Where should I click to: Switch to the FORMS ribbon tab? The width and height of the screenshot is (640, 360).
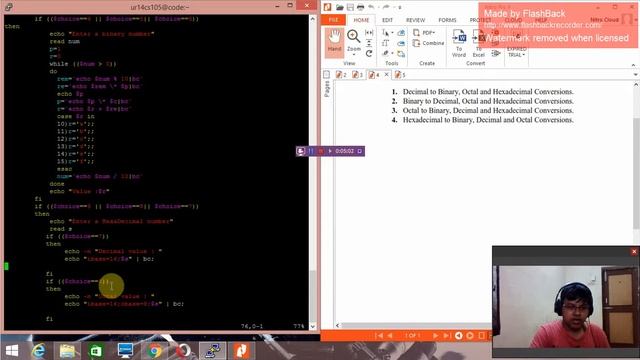[x=447, y=20]
